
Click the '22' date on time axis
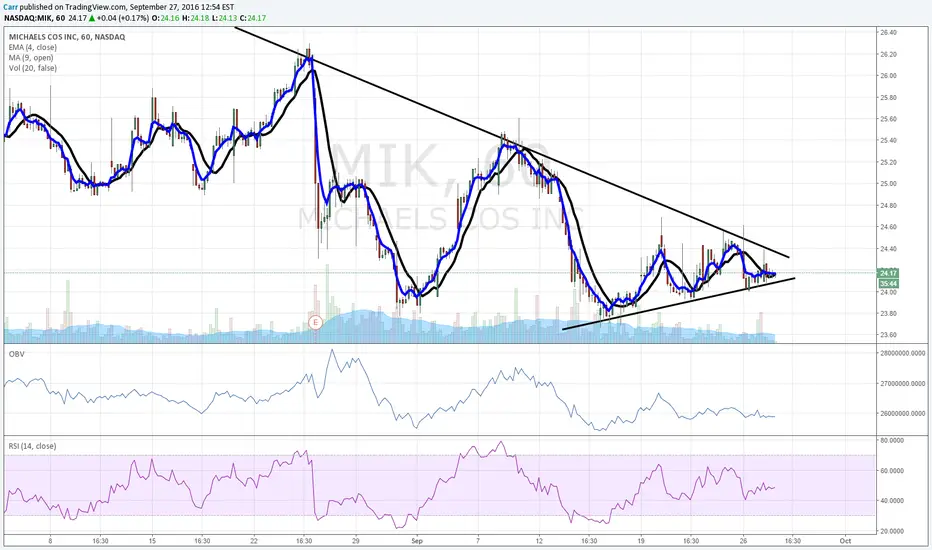point(254,541)
